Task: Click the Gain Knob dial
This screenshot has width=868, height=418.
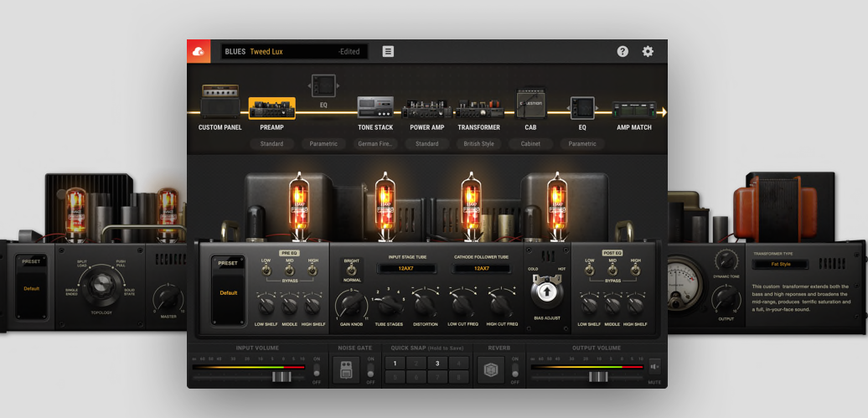Action: 351,304
